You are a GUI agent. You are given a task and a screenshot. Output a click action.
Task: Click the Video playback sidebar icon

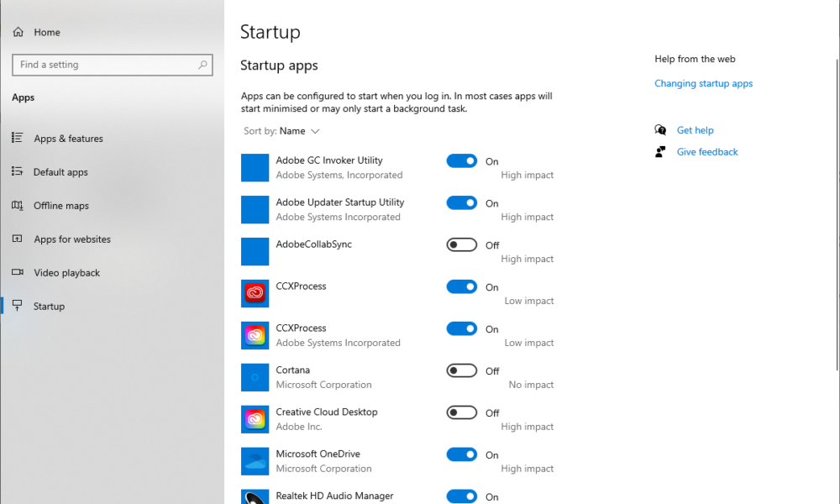[x=17, y=273]
